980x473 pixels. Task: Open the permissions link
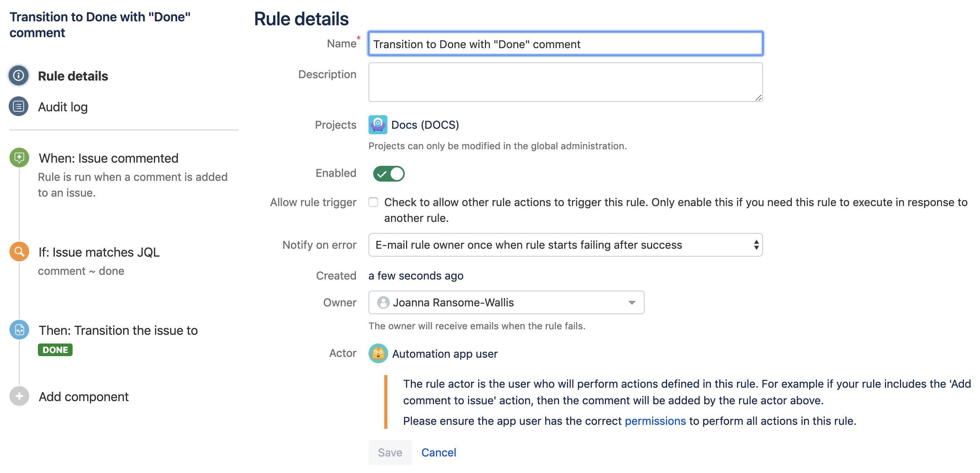pyautogui.click(x=655, y=421)
